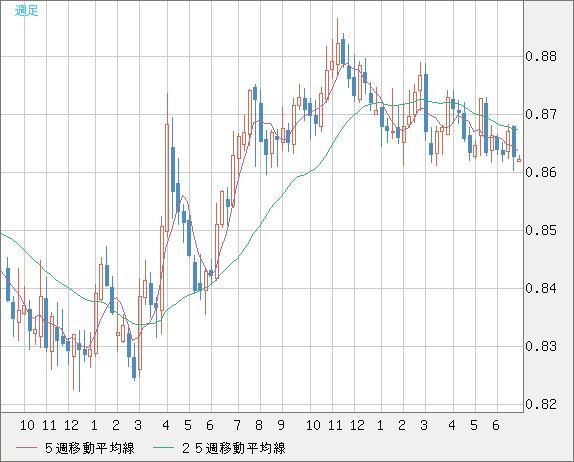Viewport: 574px width, 462px height.
Task: Click the 0.82 price axis label
Action: coord(541,404)
